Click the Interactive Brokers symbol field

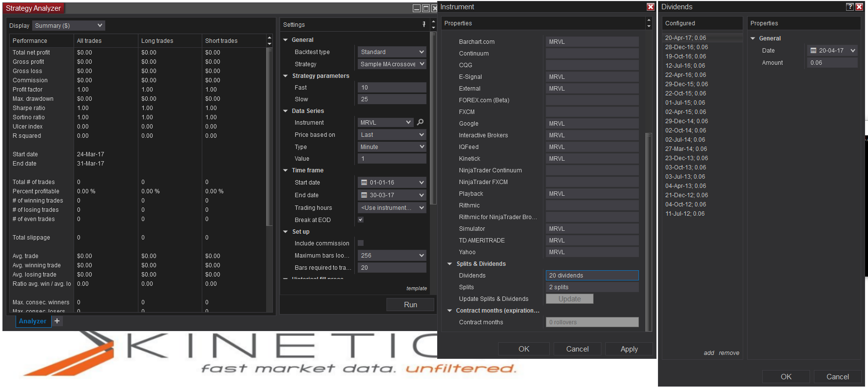tap(592, 135)
